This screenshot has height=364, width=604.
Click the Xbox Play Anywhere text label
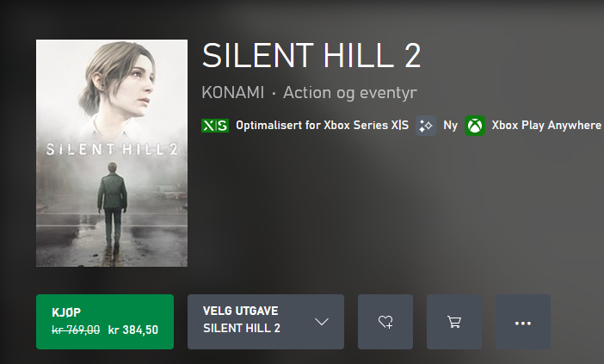click(x=546, y=126)
